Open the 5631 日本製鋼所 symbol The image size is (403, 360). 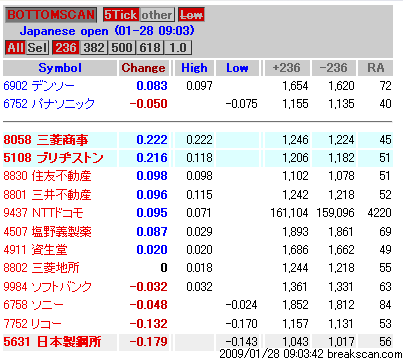pos(52,342)
